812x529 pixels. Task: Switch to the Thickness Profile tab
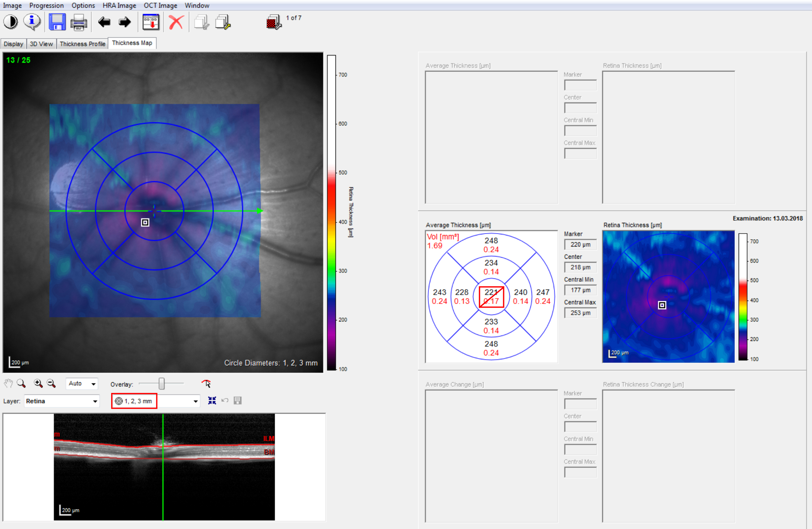click(82, 44)
